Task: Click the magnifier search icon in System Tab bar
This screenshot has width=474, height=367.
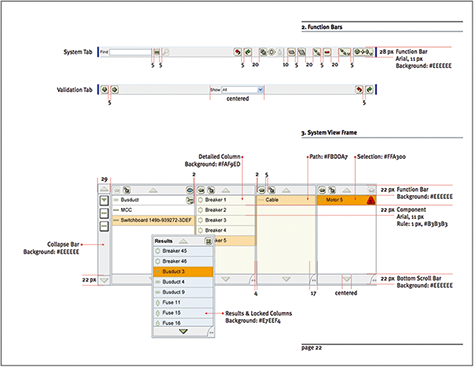Action: pyautogui.click(x=166, y=52)
